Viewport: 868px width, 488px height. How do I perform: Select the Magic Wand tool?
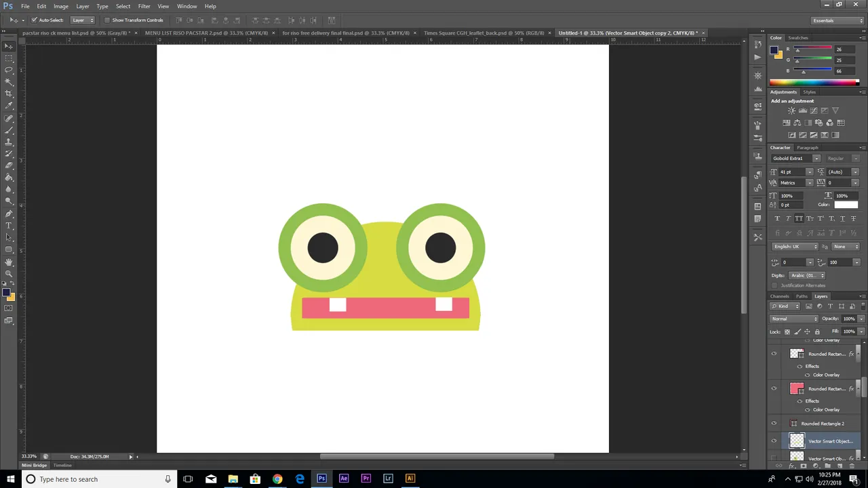(x=9, y=81)
